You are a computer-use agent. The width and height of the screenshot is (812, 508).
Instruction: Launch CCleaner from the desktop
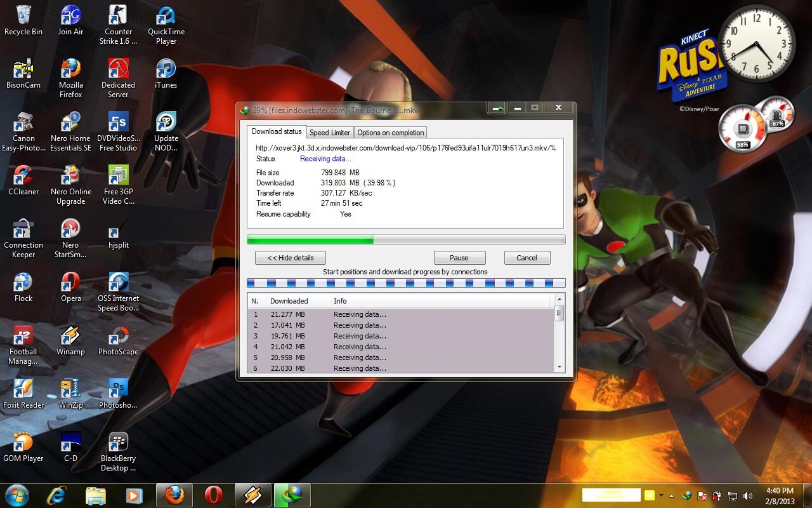23,180
